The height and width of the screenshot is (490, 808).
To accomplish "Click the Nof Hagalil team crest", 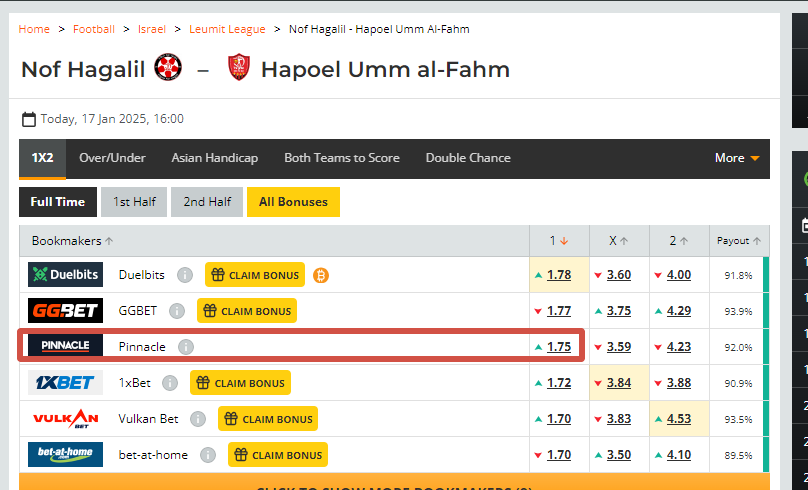I will [x=168, y=67].
